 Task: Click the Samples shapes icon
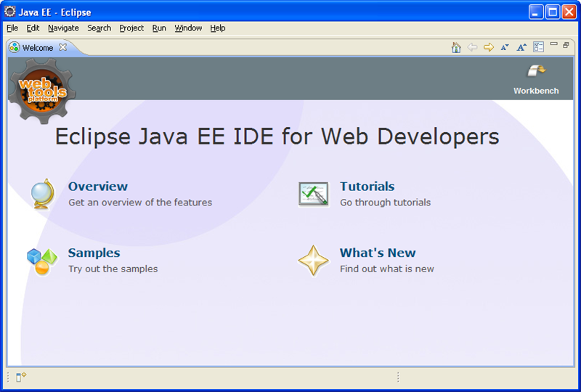coord(42,262)
